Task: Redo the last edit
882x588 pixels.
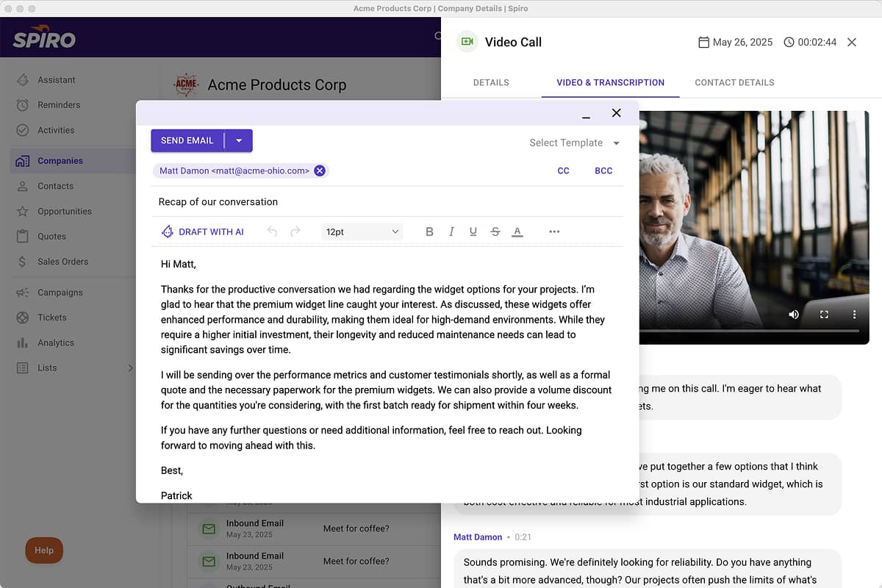Action: (x=295, y=232)
